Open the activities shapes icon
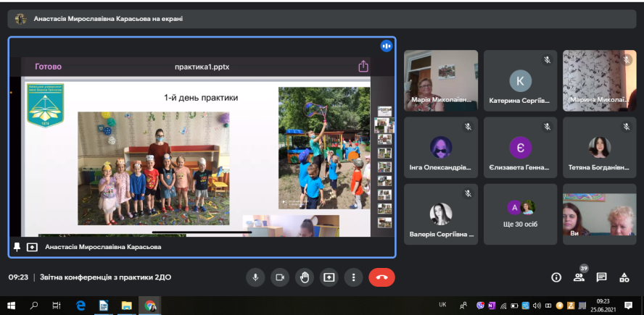 (x=624, y=277)
